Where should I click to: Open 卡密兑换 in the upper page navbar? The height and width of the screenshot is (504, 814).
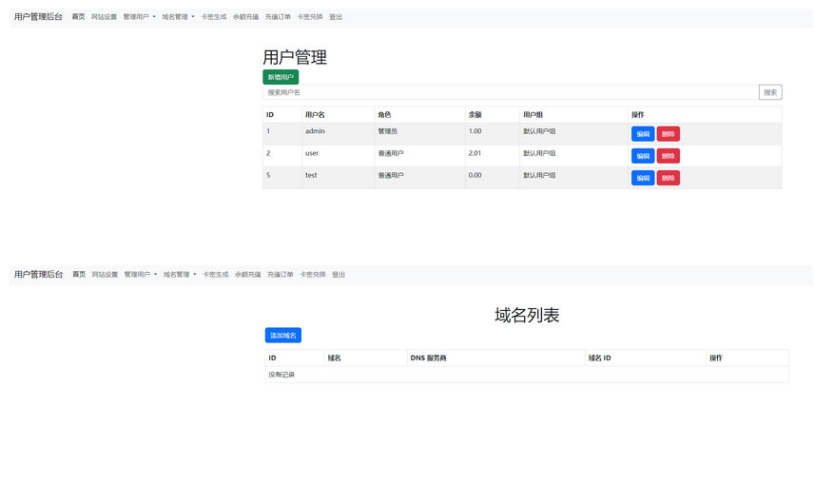pyautogui.click(x=310, y=16)
